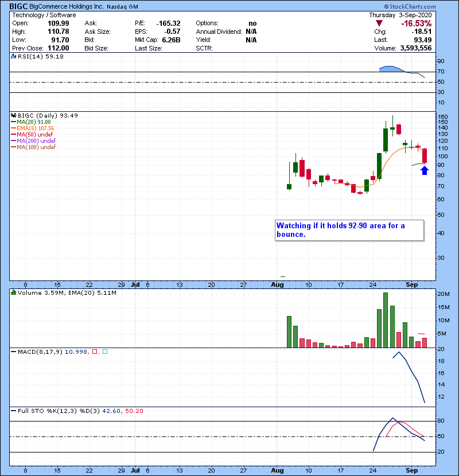Viewport: 459px width, 476px height.
Task: Click the candlestick icon beside BIGC (Daily)
Action: [x=13, y=116]
